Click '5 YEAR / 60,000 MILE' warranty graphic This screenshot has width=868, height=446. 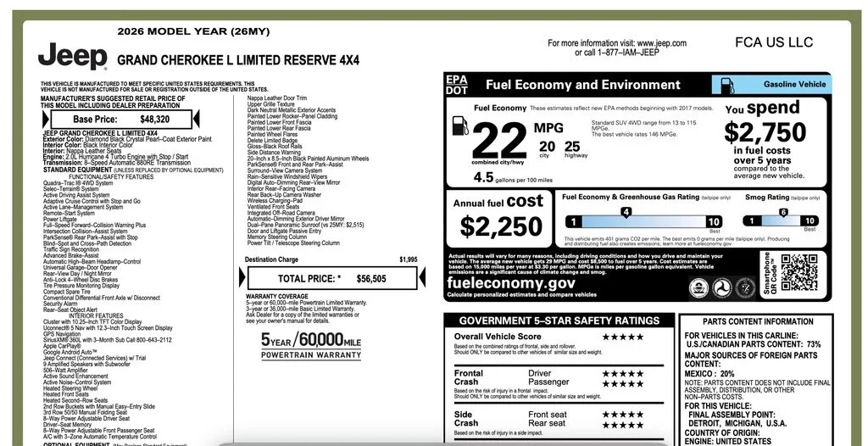click(311, 339)
